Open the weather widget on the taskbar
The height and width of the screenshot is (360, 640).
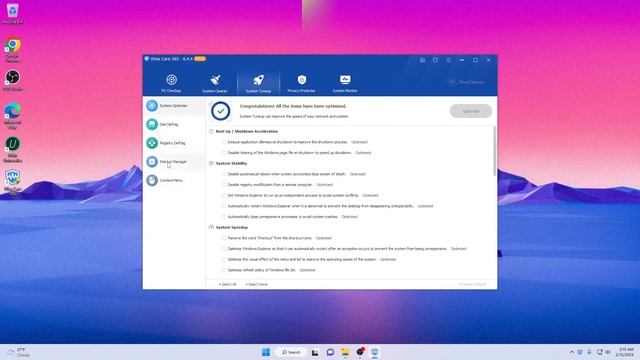pos(18,352)
